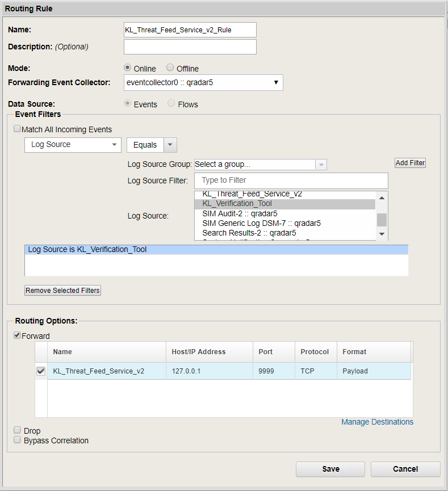Save the routing rule

330,469
